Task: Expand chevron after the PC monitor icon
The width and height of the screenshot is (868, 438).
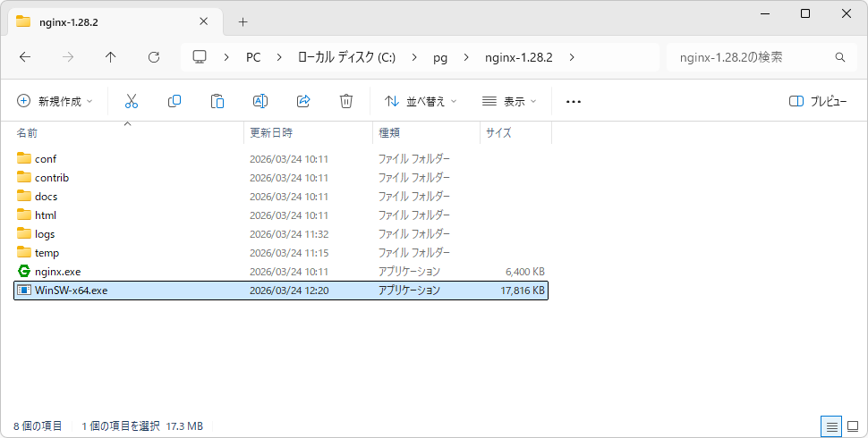Action: pos(226,57)
